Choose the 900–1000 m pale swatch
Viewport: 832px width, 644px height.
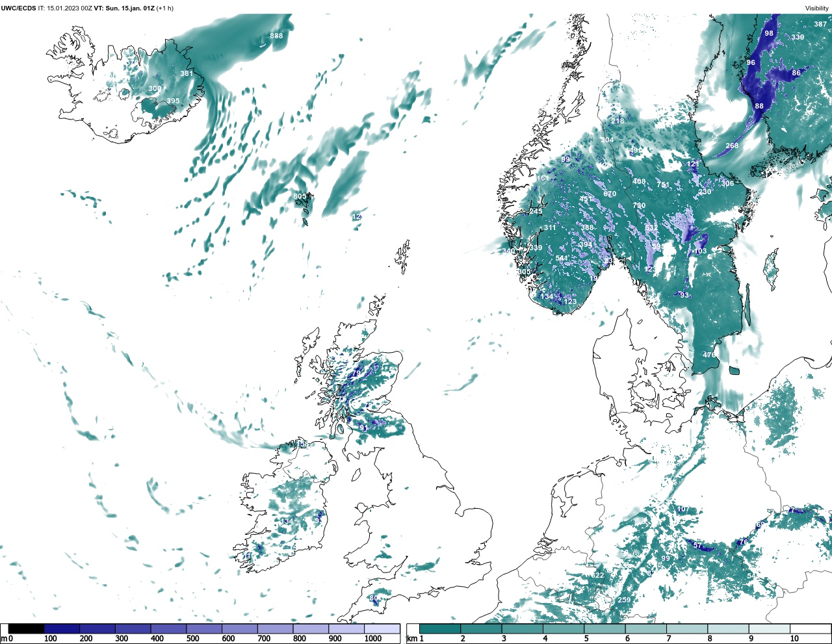(x=346, y=628)
